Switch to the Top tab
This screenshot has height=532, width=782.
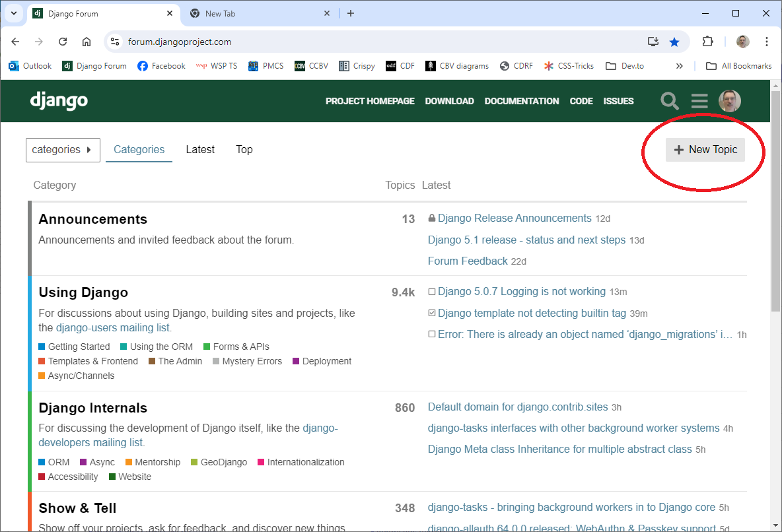(244, 150)
